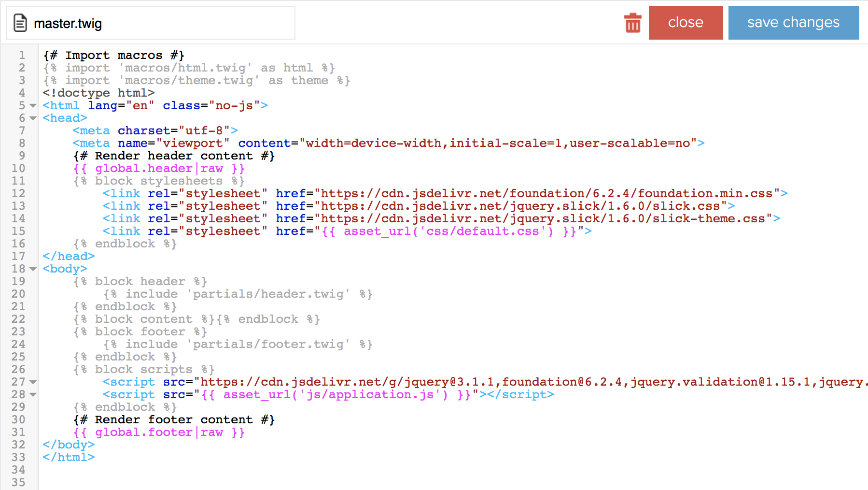Click the 'macros/theme.twig' import string

(x=189, y=80)
